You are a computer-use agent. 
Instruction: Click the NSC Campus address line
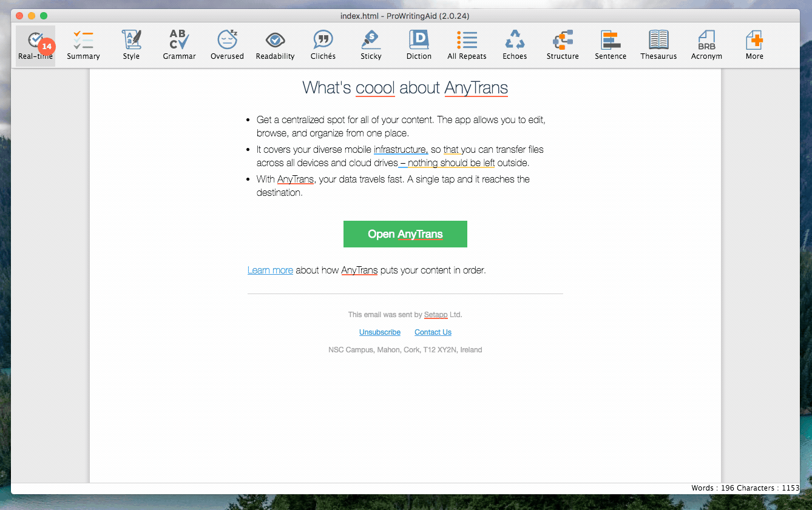(405, 350)
